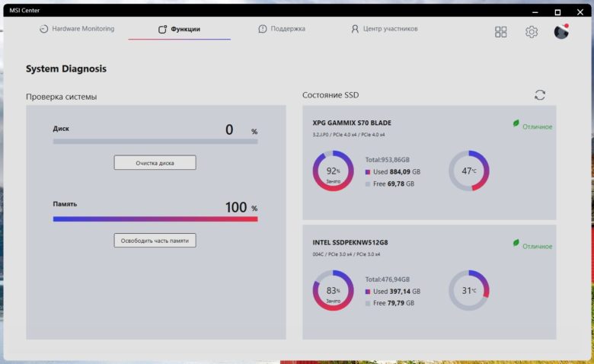
Task: Click the Used color swatch for INTEL SSD
Action: pyautogui.click(x=368, y=292)
